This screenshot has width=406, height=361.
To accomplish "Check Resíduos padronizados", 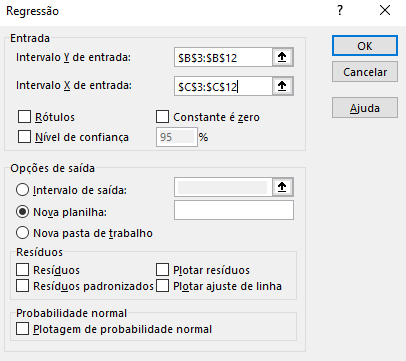I will [x=22, y=286].
